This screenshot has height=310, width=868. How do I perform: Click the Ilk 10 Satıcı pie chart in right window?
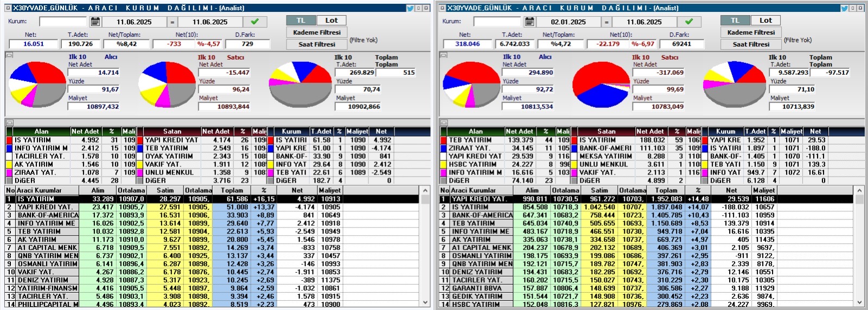(x=601, y=85)
